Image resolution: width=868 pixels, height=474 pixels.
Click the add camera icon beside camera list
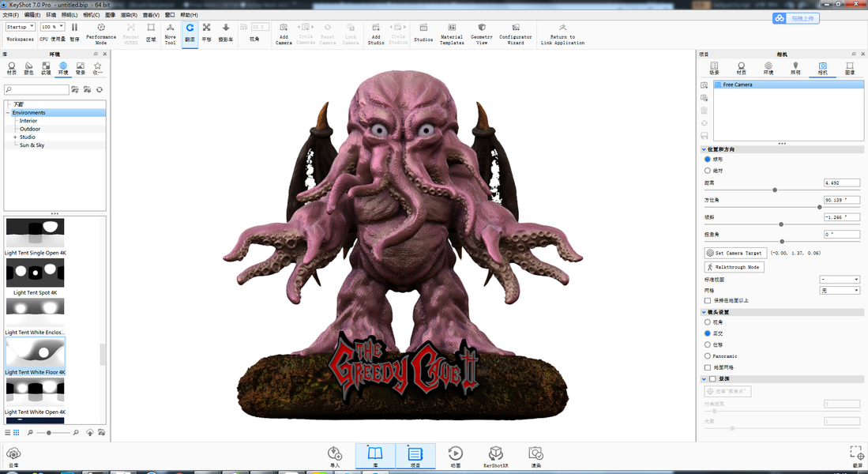(x=705, y=85)
